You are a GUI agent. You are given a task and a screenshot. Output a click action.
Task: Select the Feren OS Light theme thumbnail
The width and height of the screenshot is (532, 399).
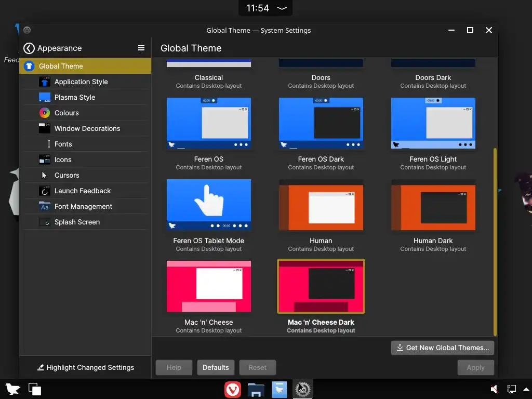[433, 123]
